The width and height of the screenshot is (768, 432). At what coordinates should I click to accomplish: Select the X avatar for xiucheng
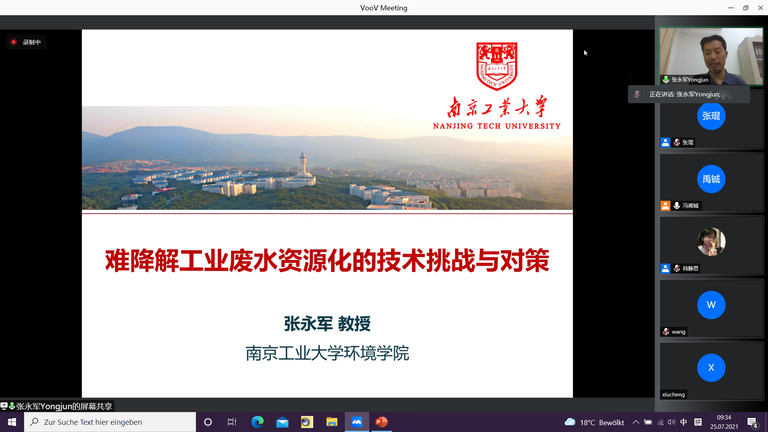click(711, 367)
